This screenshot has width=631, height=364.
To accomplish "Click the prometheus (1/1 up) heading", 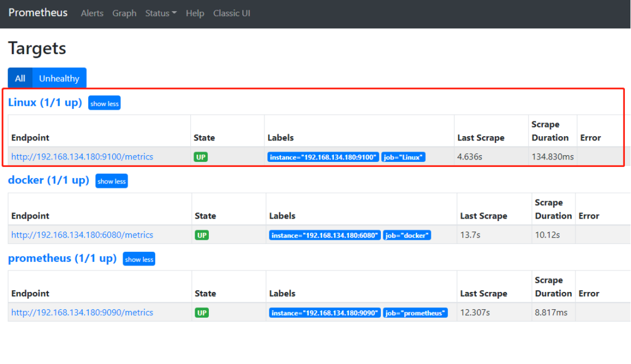I will (x=62, y=258).
